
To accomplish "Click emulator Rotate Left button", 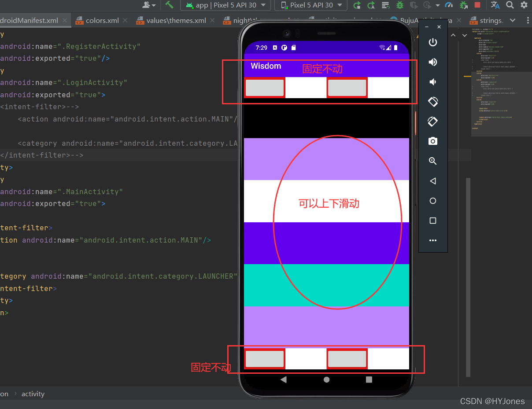I will pyautogui.click(x=433, y=102).
